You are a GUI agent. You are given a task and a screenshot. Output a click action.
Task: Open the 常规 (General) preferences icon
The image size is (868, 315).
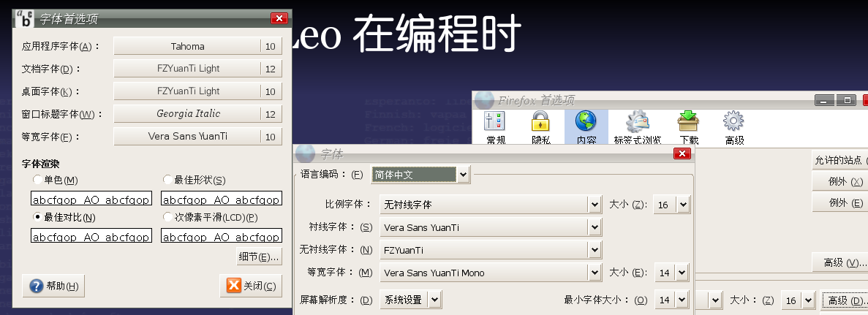[x=495, y=127]
